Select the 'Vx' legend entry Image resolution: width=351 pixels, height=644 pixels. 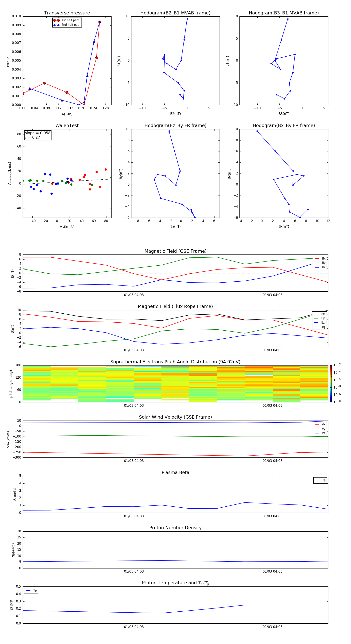[x=320, y=424]
